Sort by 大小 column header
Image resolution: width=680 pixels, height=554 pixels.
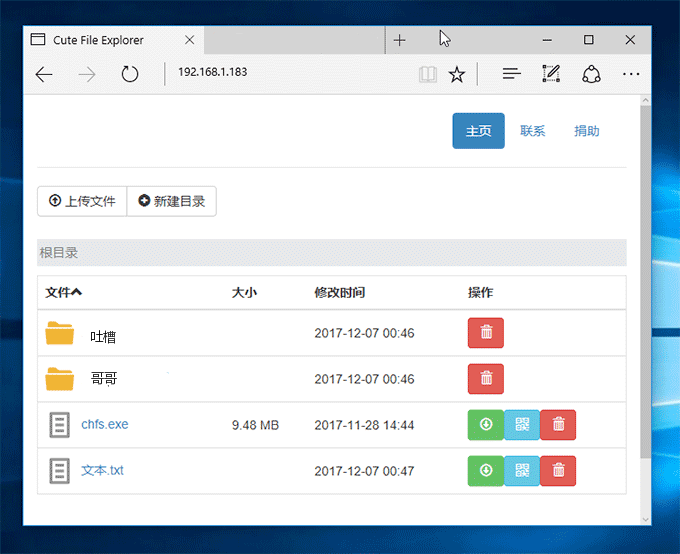pyautogui.click(x=244, y=292)
